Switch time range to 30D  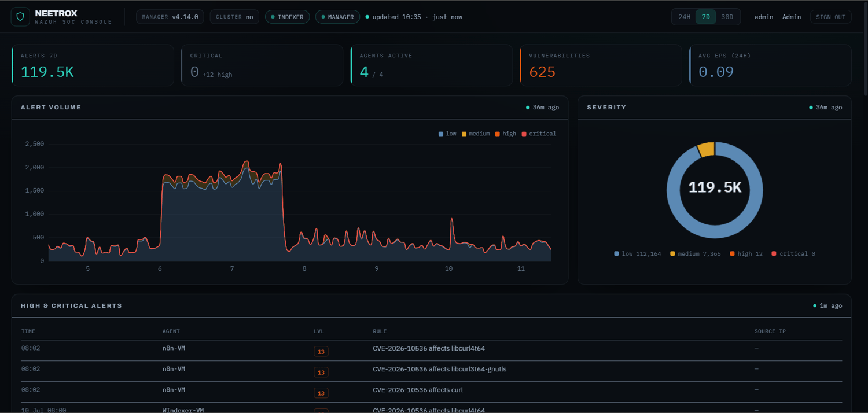click(x=727, y=17)
